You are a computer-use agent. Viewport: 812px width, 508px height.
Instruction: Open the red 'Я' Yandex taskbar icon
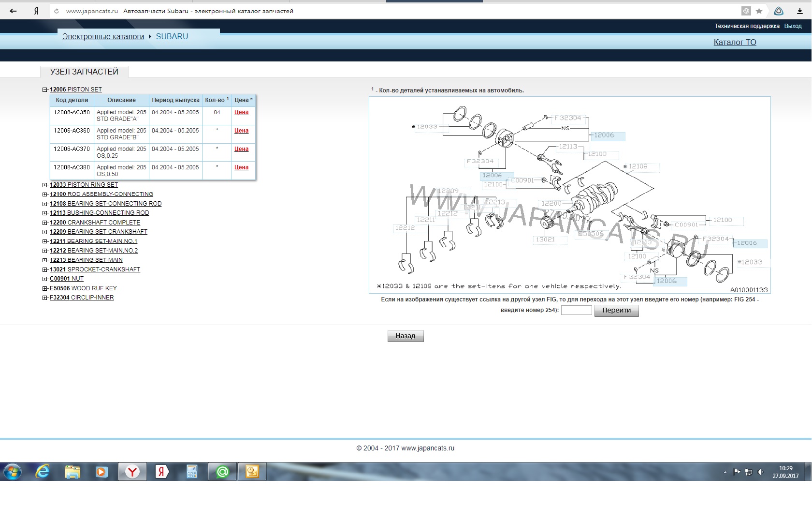(161, 472)
